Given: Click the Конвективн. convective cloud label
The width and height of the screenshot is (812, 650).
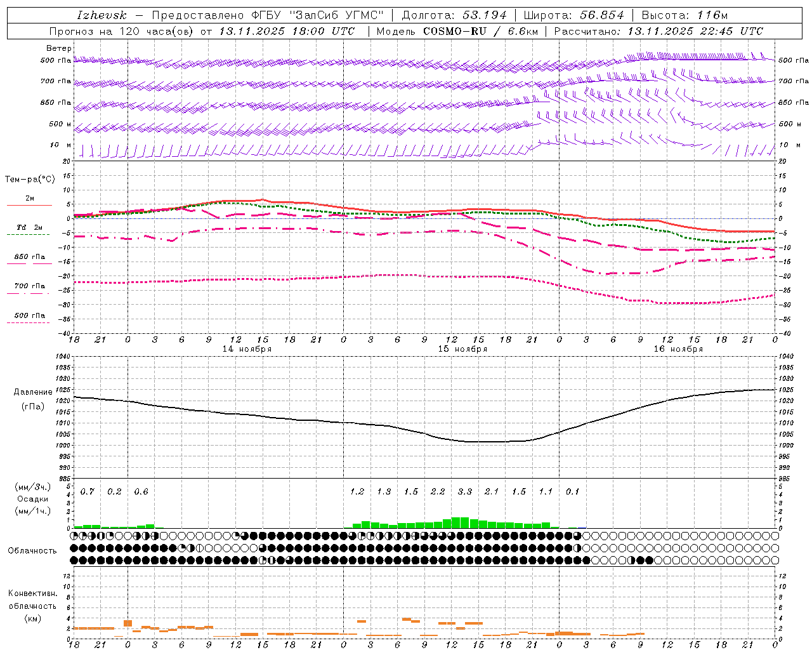Looking at the screenshot, I should pos(33,594).
